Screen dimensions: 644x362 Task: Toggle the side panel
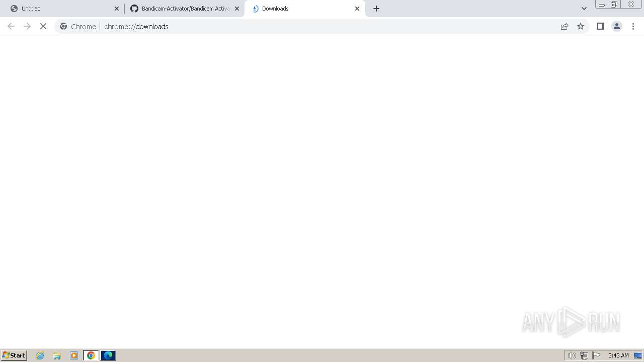601,26
